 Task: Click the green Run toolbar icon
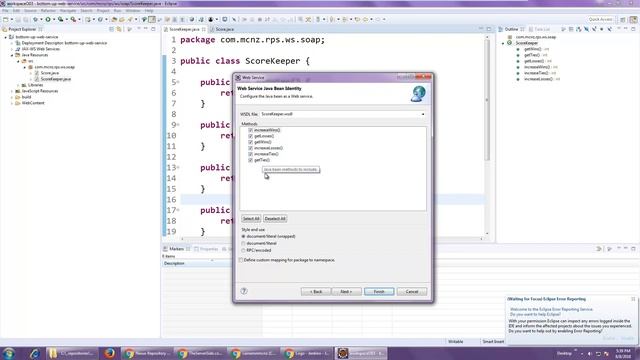(x=48, y=19)
